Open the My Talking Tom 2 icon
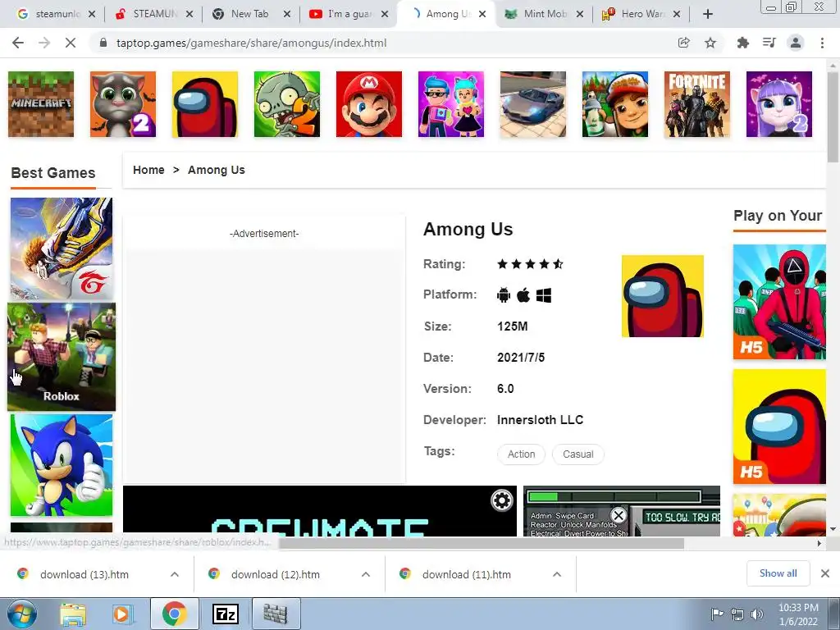Image resolution: width=840 pixels, height=630 pixels. tap(123, 104)
